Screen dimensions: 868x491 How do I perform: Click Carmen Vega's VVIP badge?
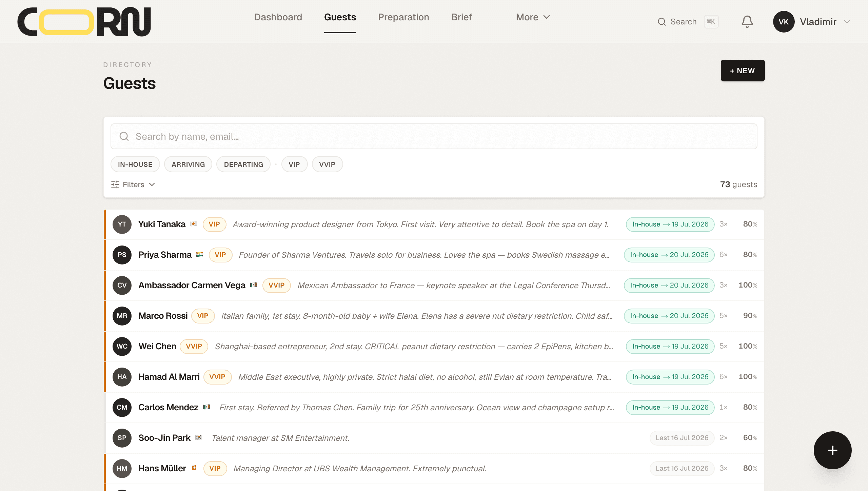click(276, 286)
